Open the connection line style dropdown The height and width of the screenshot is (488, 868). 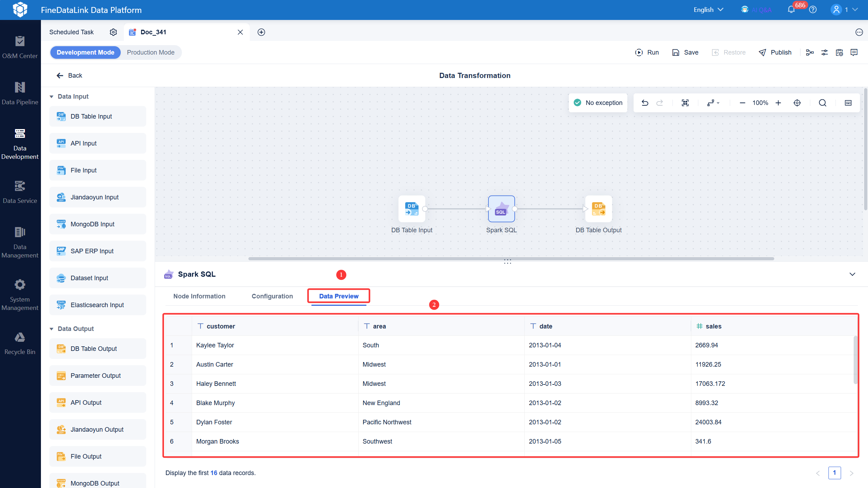(x=713, y=103)
